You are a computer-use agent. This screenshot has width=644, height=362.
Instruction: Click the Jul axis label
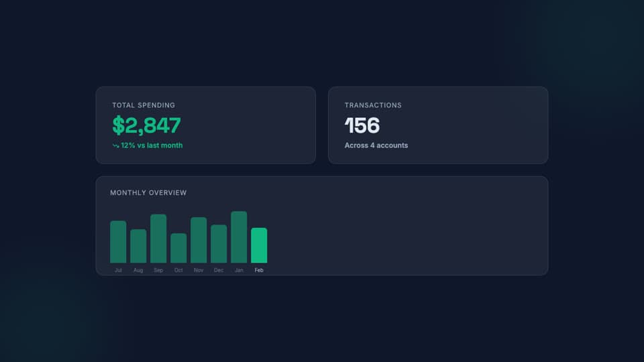[118, 270]
